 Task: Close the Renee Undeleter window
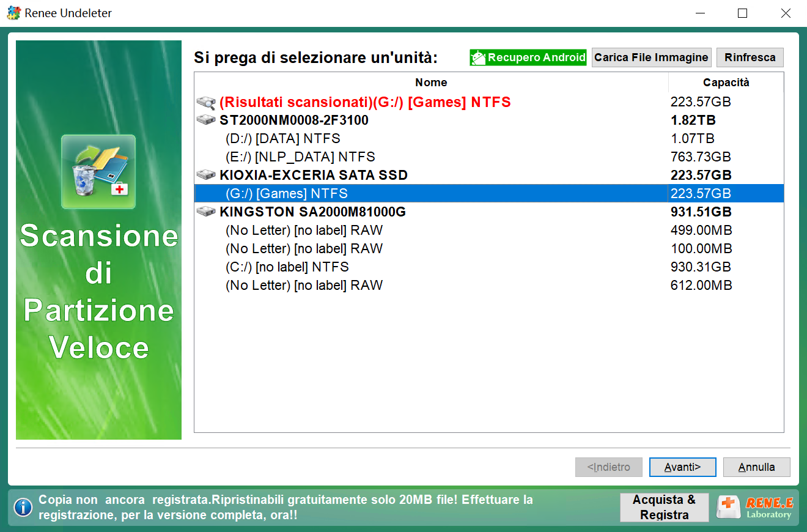pyautogui.click(x=786, y=13)
